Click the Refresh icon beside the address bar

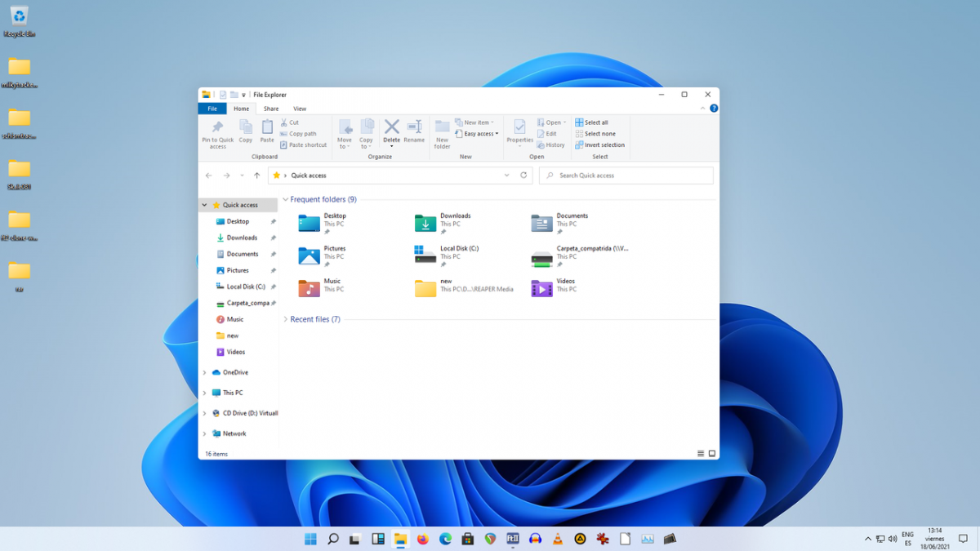coord(523,176)
